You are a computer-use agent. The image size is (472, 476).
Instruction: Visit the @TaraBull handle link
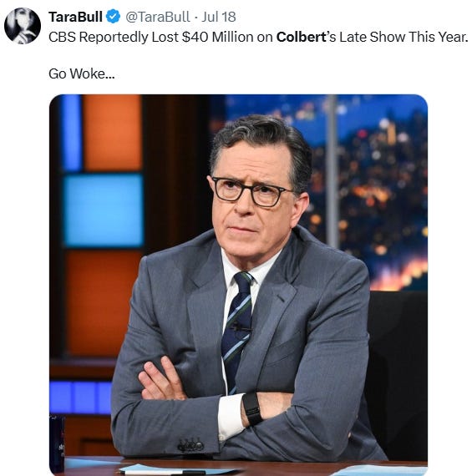(x=158, y=17)
